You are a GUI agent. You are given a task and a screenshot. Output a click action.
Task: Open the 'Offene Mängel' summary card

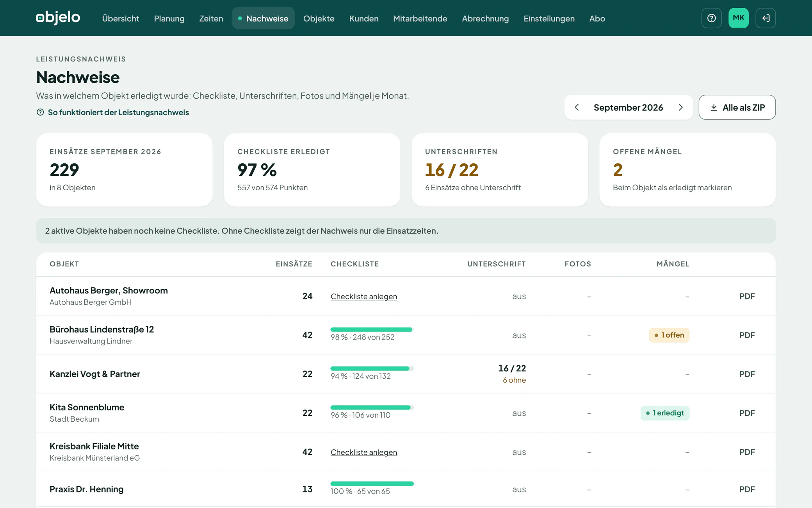687,170
